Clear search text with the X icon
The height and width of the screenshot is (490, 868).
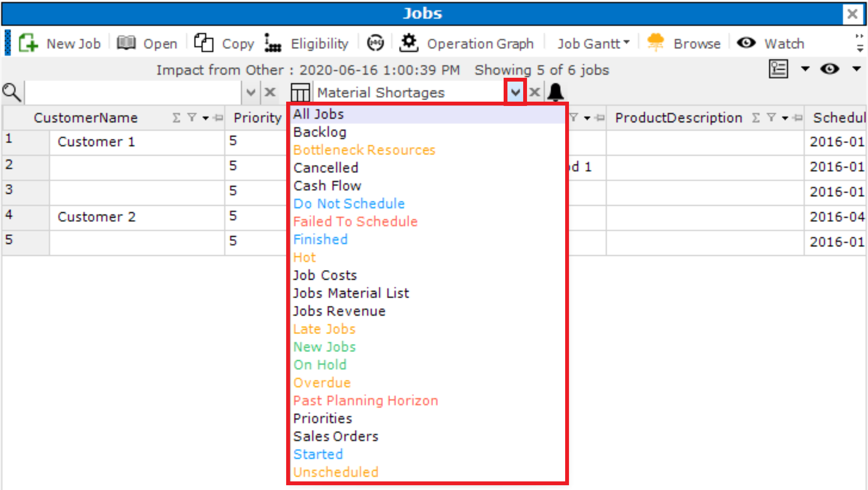[x=270, y=92]
